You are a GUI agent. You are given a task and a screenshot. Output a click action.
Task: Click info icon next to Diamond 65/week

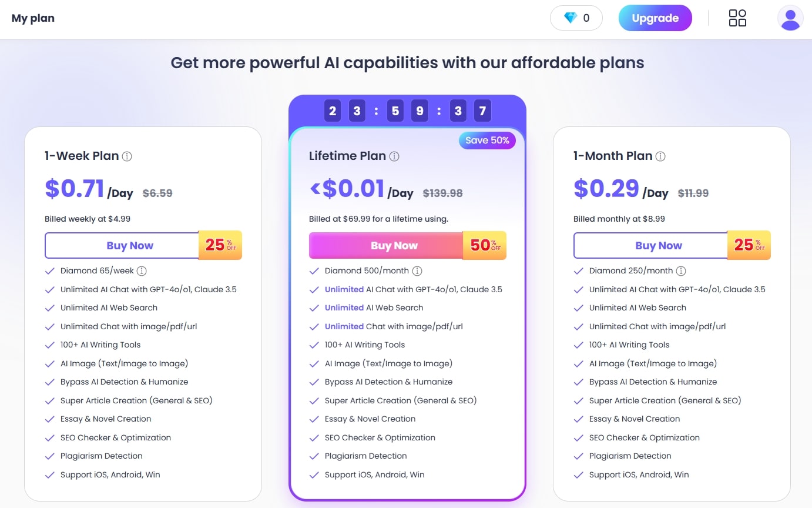coord(142,271)
